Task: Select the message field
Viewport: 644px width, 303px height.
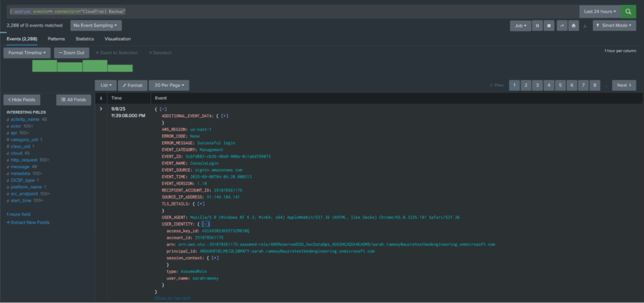Action: pos(20,166)
